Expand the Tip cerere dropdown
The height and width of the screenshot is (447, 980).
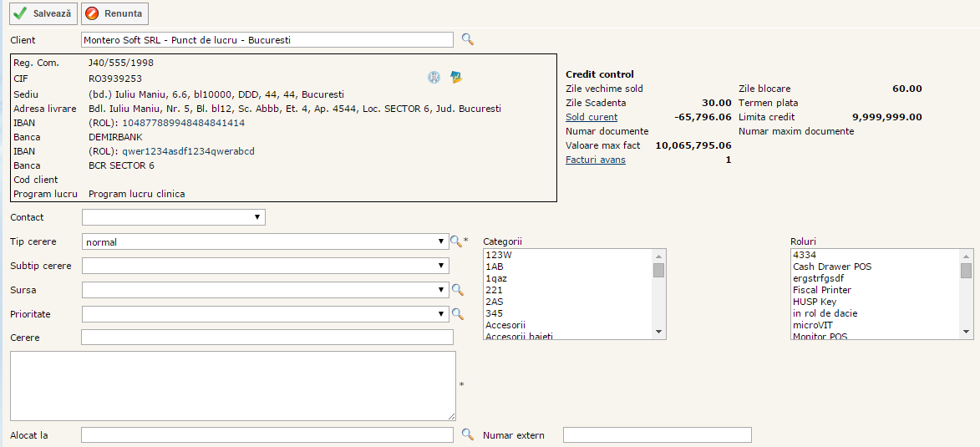click(x=265, y=241)
